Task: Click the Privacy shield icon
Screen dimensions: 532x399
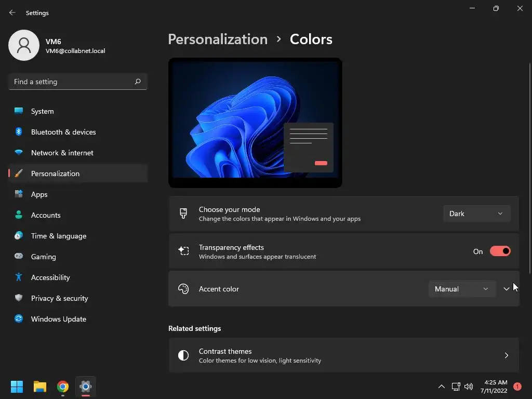Action: [19, 298]
